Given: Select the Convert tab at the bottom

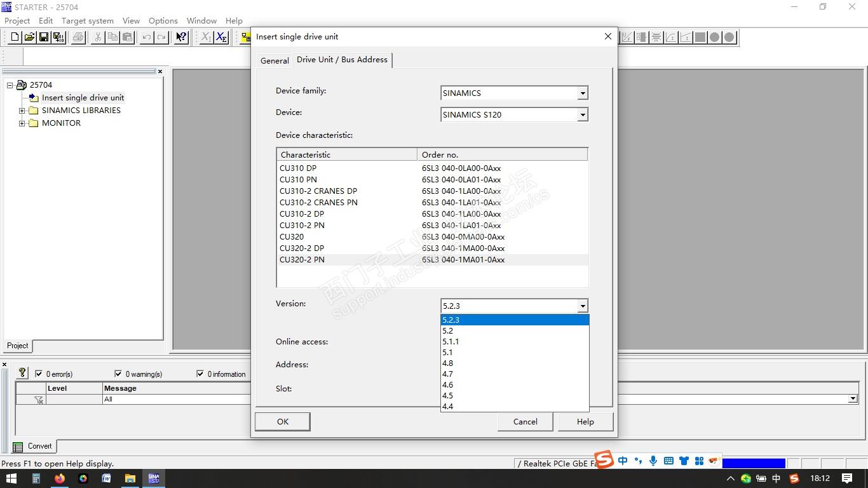Looking at the screenshot, I should [34, 446].
